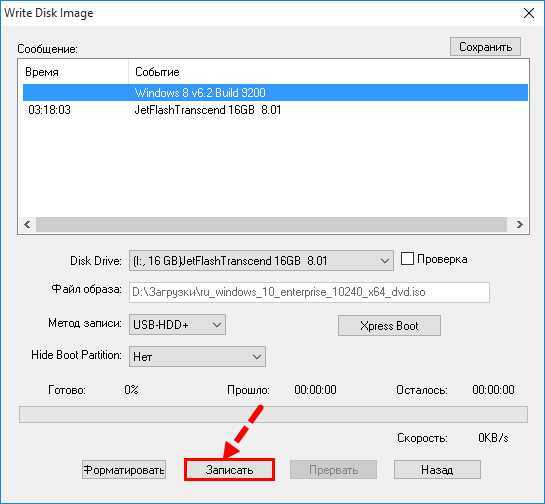The image size is (545, 504).
Task: Open the Xpress Boot options
Action: coord(389,326)
